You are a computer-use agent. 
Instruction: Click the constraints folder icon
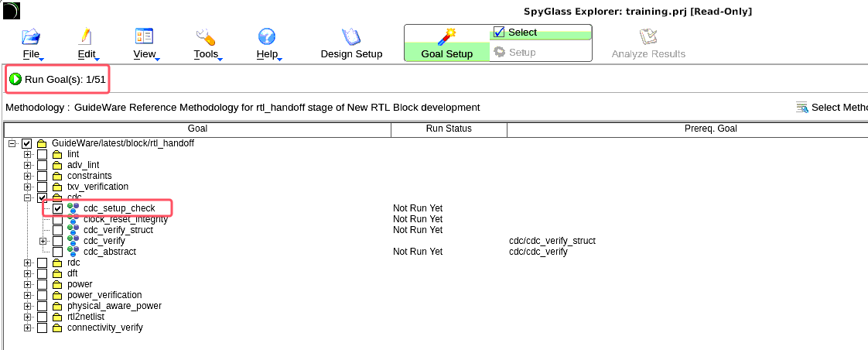click(57, 176)
